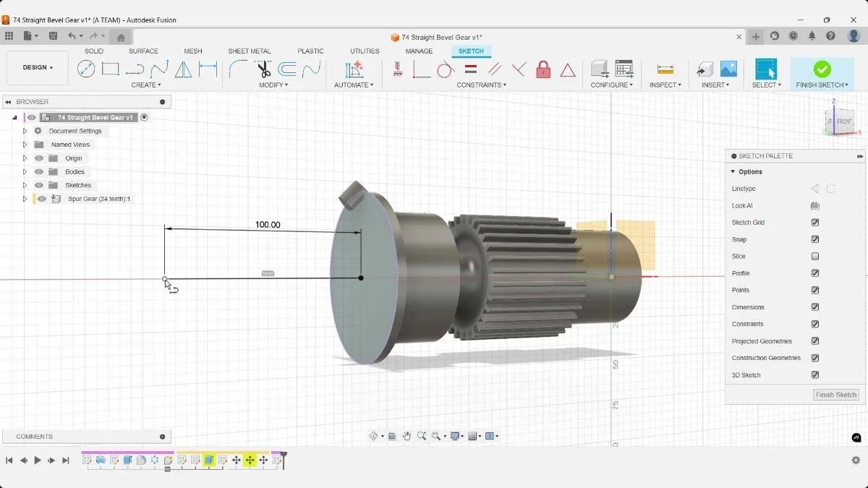Image resolution: width=868 pixels, height=488 pixels.
Task: Jump to the timeline end
Action: [x=66, y=461]
